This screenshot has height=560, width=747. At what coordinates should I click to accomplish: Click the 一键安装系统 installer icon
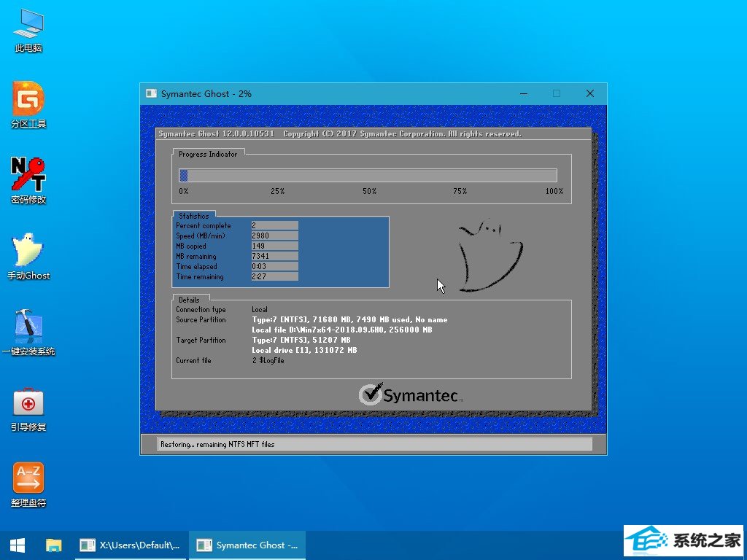(x=28, y=331)
